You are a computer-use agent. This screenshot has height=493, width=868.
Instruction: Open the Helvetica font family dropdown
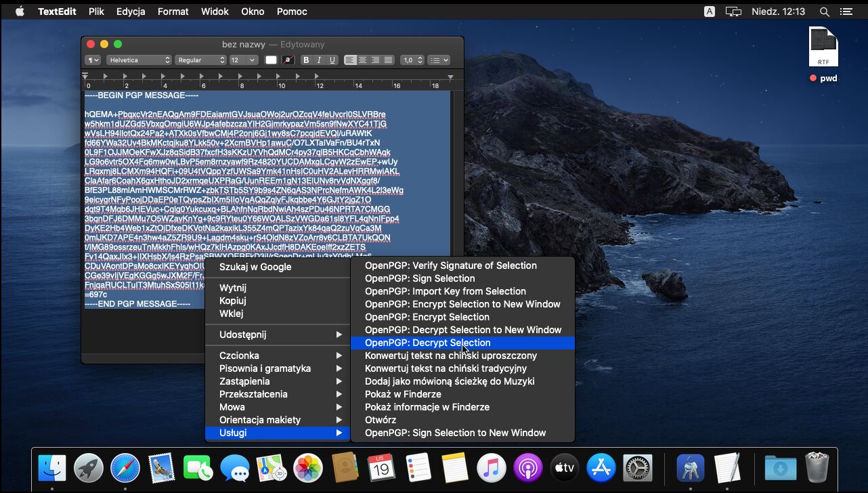click(139, 60)
